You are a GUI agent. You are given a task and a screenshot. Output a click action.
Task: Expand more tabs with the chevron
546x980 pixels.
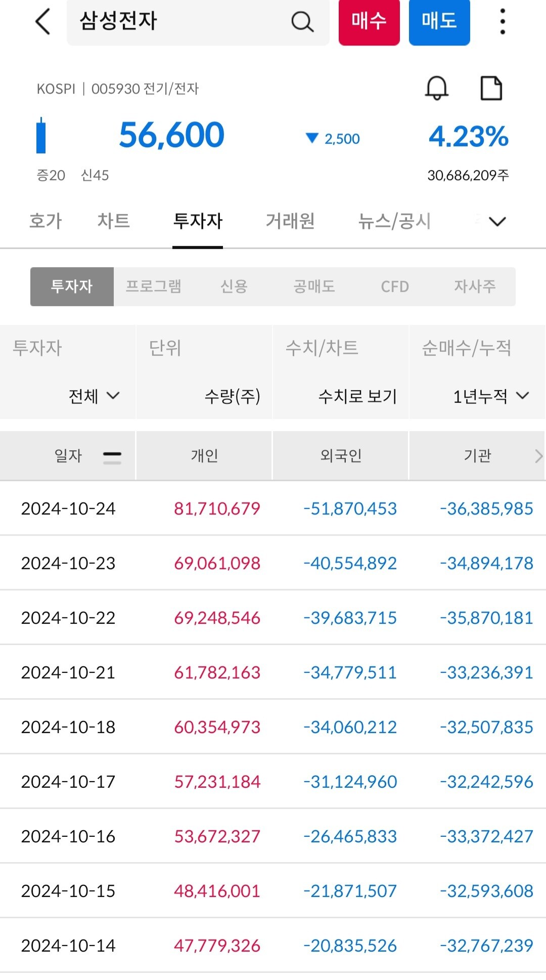[x=497, y=221]
